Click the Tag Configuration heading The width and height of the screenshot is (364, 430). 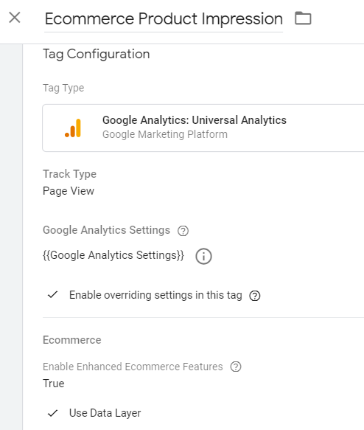point(96,54)
